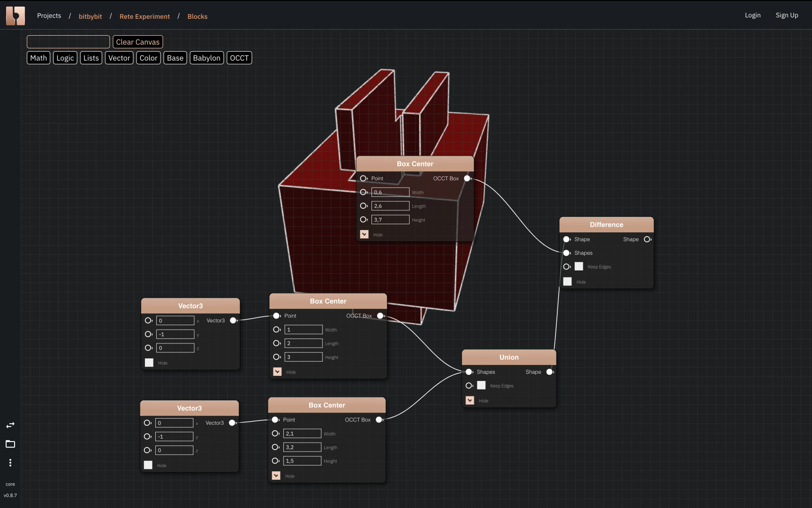Click Height input socket of bottom Box Center
812x508 pixels.
pos(275,461)
